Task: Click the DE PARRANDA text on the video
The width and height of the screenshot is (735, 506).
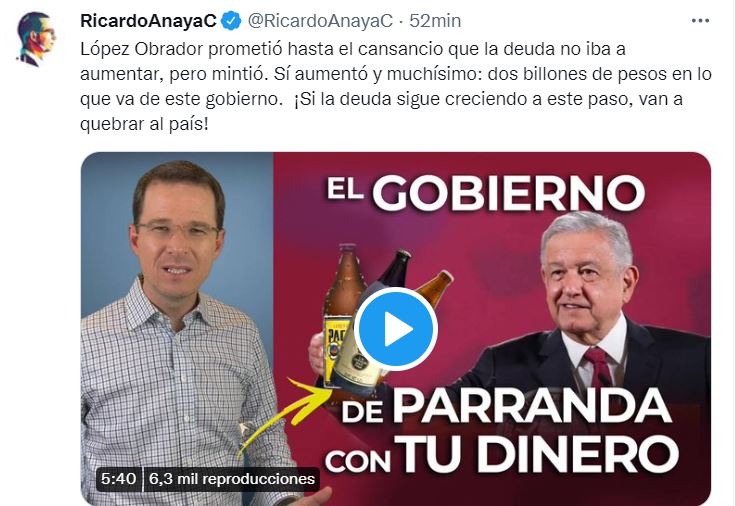Action: 506,407
